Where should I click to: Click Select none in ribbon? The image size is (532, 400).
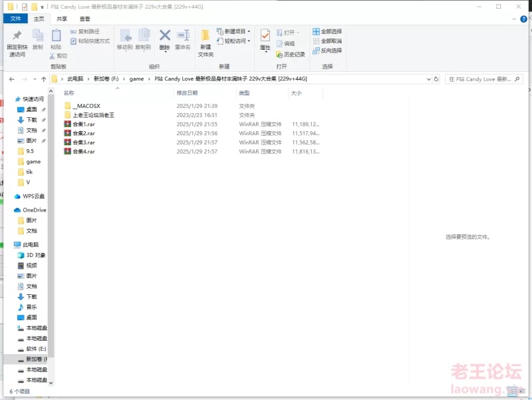coord(327,41)
